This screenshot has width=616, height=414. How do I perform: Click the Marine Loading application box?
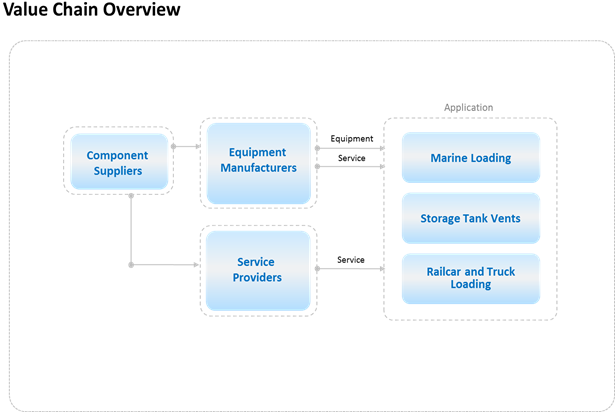click(470, 158)
